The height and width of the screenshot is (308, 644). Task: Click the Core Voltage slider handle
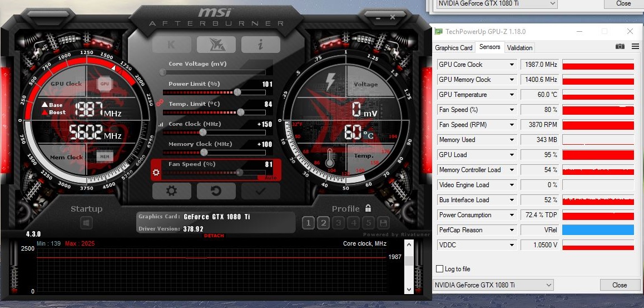[163, 72]
